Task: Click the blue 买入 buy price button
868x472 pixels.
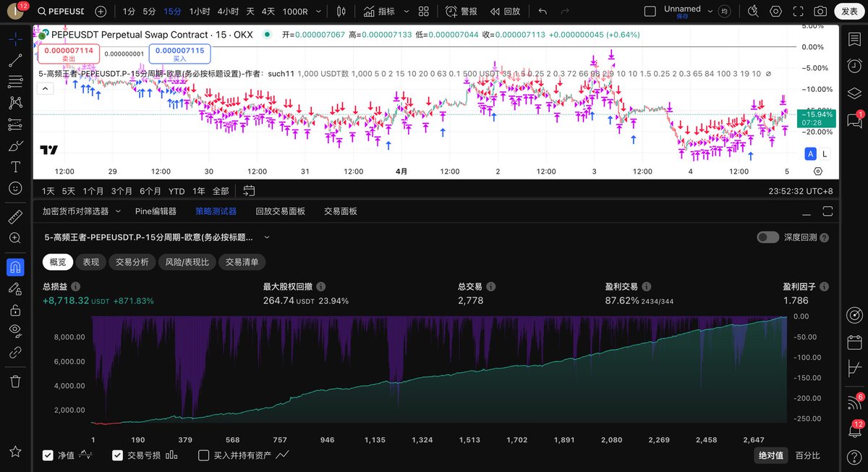Action: [x=180, y=53]
